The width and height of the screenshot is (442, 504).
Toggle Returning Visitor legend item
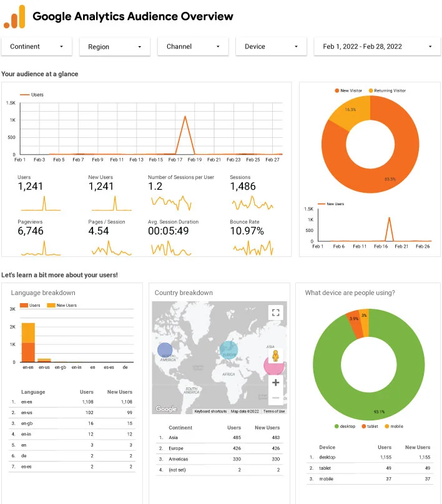pos(387,90)
